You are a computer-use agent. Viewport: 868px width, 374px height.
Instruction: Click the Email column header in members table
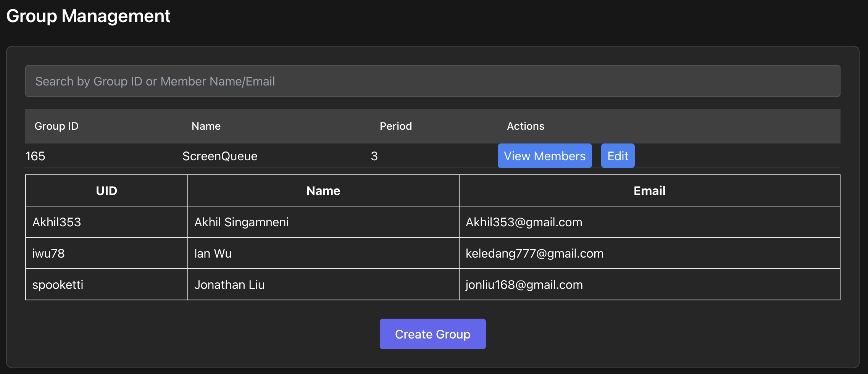[649, 190]
